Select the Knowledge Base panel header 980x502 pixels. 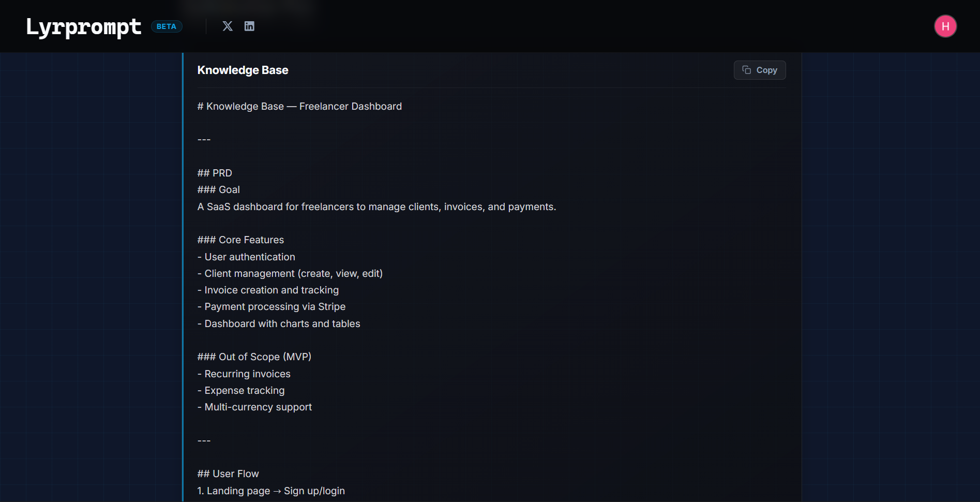[x=243, y=70]
